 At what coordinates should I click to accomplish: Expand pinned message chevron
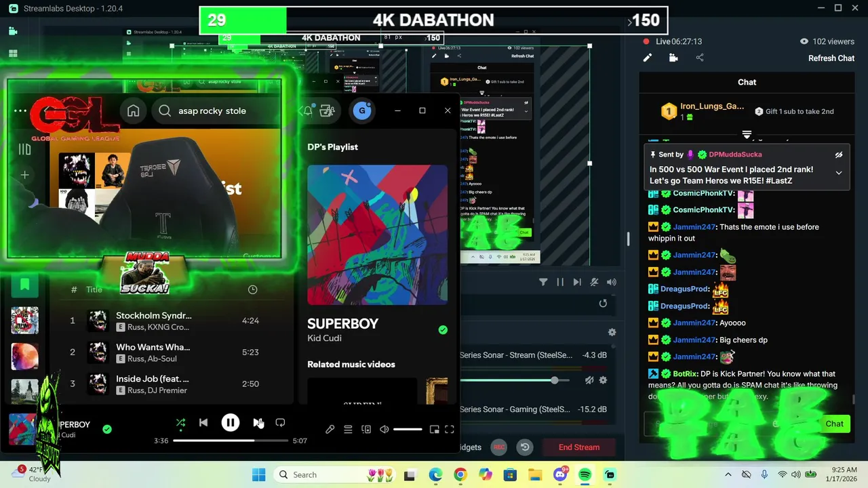(839, 173)
